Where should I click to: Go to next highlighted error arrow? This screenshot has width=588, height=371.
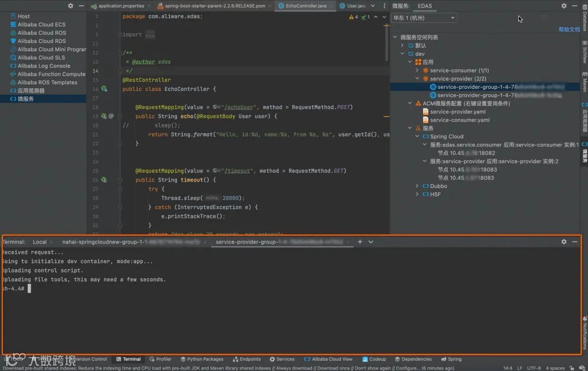coord(384,17)
